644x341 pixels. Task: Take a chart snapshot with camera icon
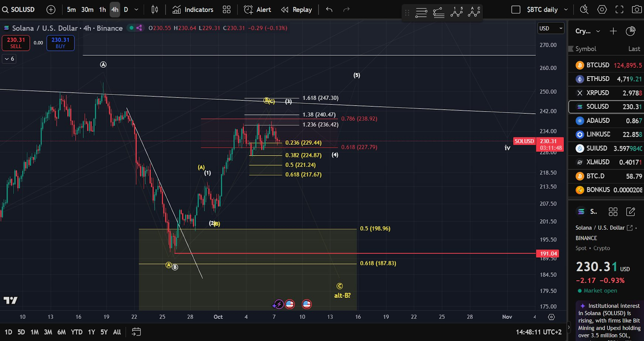pyautogui.click(x=636, y=10)
